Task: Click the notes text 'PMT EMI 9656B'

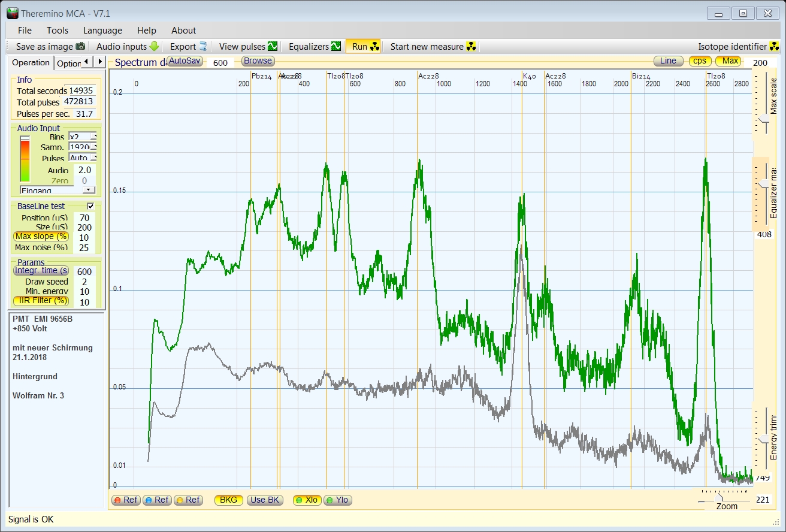Action: click(x=43, y=319)
